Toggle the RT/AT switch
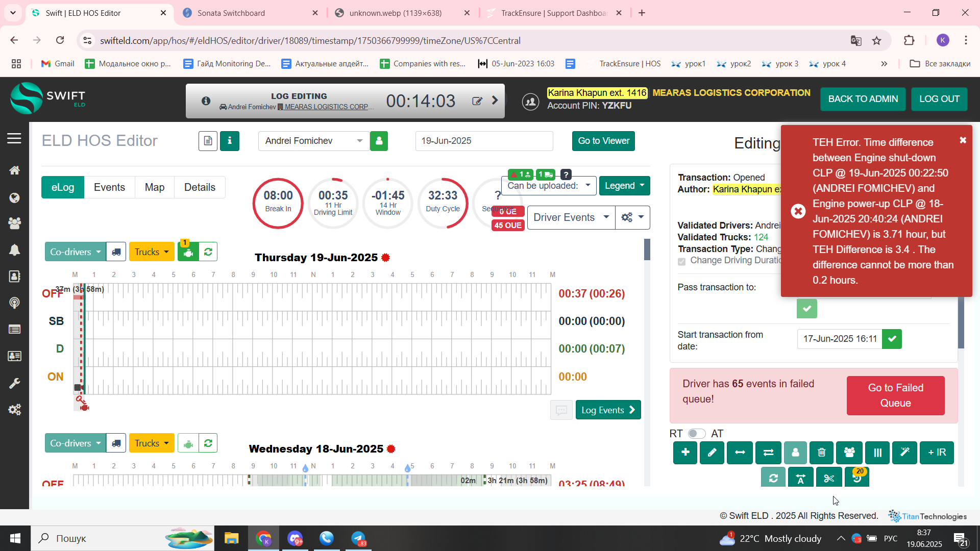 point(696,434)
